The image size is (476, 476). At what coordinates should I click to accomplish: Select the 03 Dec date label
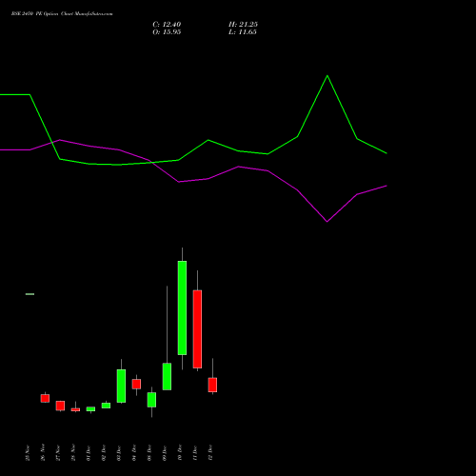pyautogui.click(x=119, y=453)
